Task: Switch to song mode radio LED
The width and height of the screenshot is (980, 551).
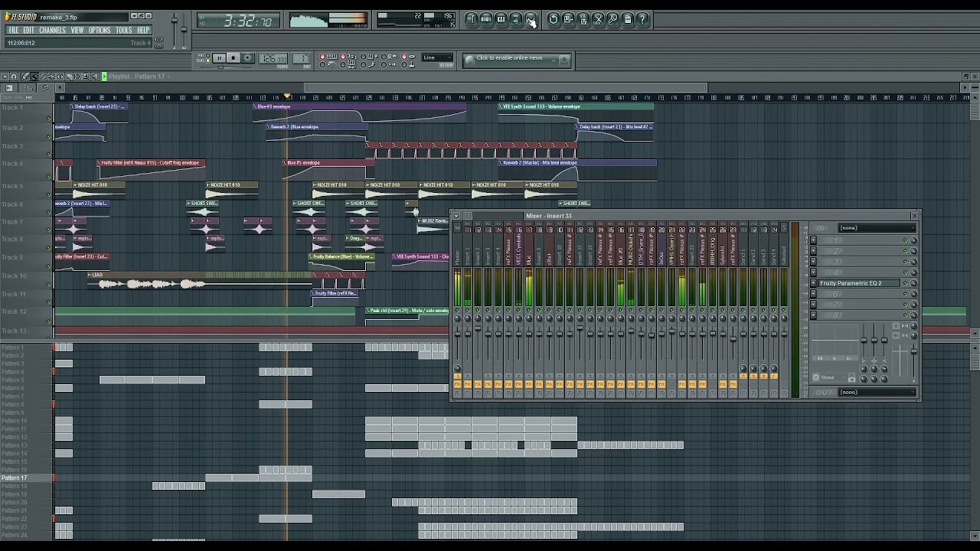Action: (208, 60)
